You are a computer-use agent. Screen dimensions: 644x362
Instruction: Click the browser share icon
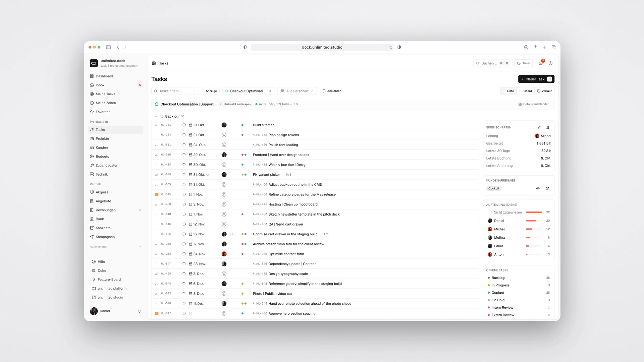point(535,47)
